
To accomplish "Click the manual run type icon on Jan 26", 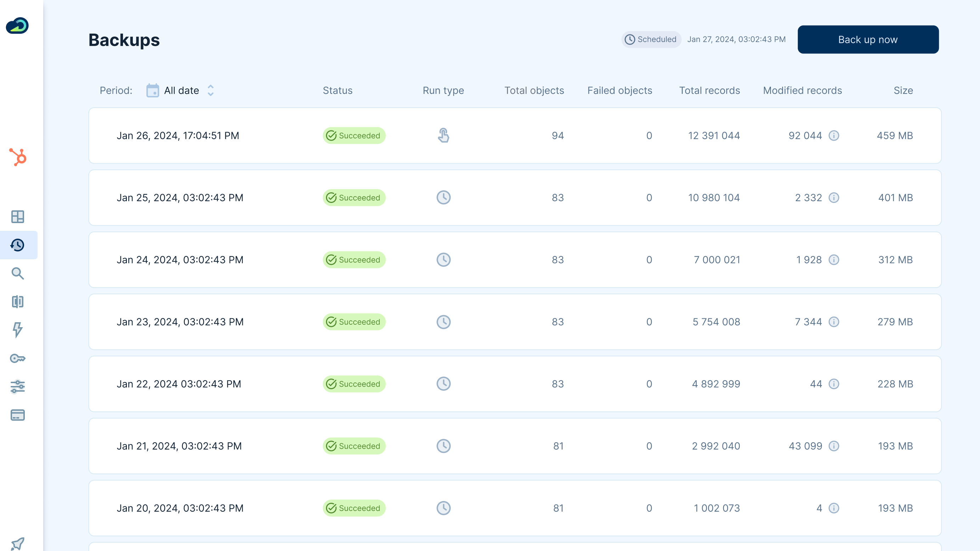I will pyautogui.click(x=443, y=135).
